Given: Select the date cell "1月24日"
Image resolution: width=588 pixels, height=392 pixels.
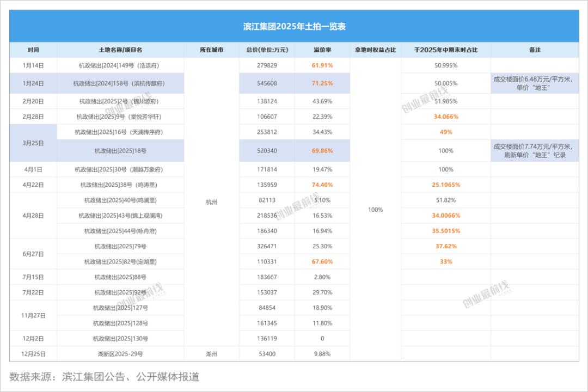Looking at the screenshot, I should coord(33,83).
